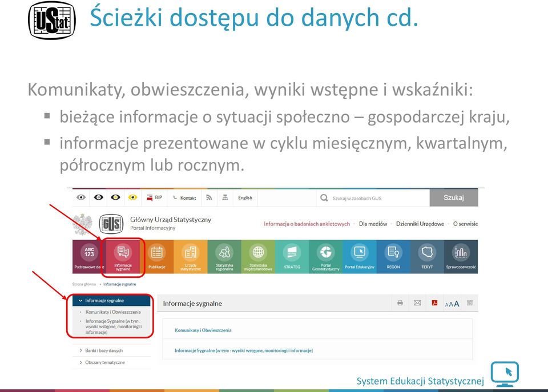Click the Szukaj button
The height and width of the screenshot is (392, 548).
(454, 198)
